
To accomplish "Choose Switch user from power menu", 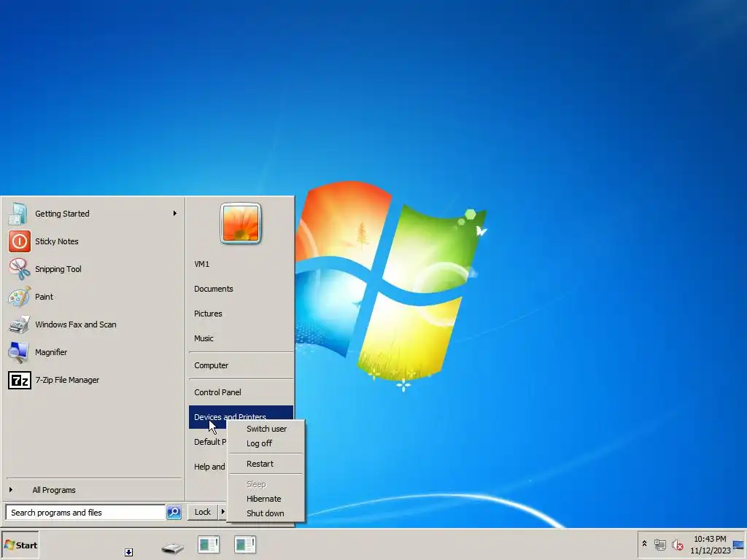I will (266, 429).
